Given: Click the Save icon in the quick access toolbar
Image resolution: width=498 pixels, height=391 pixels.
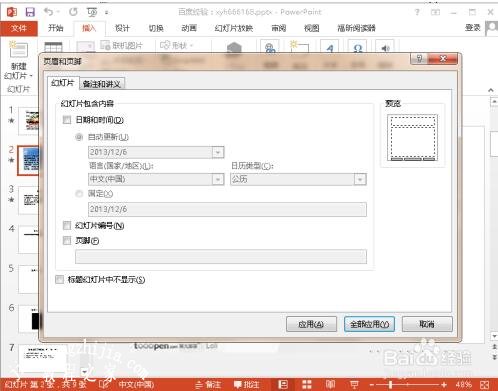Looking at the screenshot, I should coord(30,12).
